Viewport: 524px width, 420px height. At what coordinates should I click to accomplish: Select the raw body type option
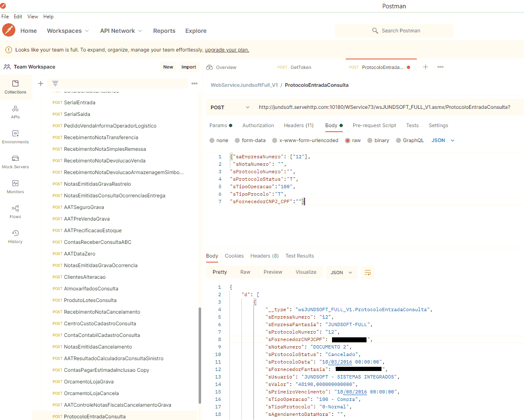[x=348, y=140]
